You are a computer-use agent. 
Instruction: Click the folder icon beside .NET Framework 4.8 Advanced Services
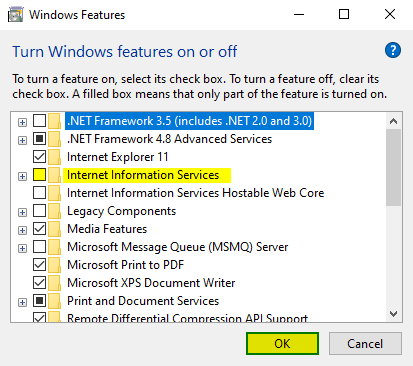coord(55,139)
